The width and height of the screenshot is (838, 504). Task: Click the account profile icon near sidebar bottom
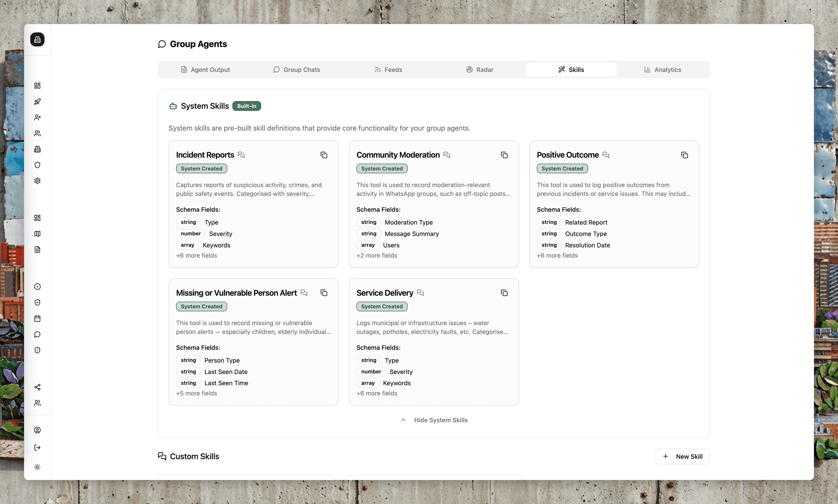tap(37, 430)
